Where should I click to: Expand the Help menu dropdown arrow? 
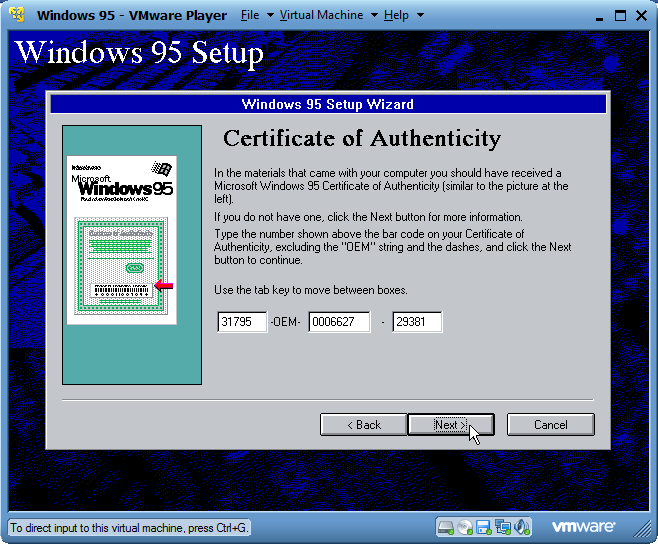(x=420, y=16)
